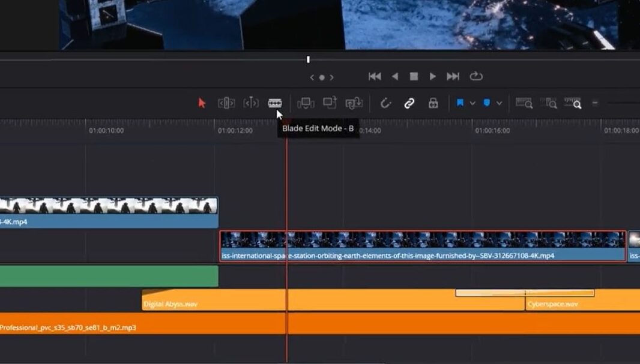Toggle timeline Snapping magnet icon
The height and width of the screenshot is (364, 640).
tap(385, 103)
